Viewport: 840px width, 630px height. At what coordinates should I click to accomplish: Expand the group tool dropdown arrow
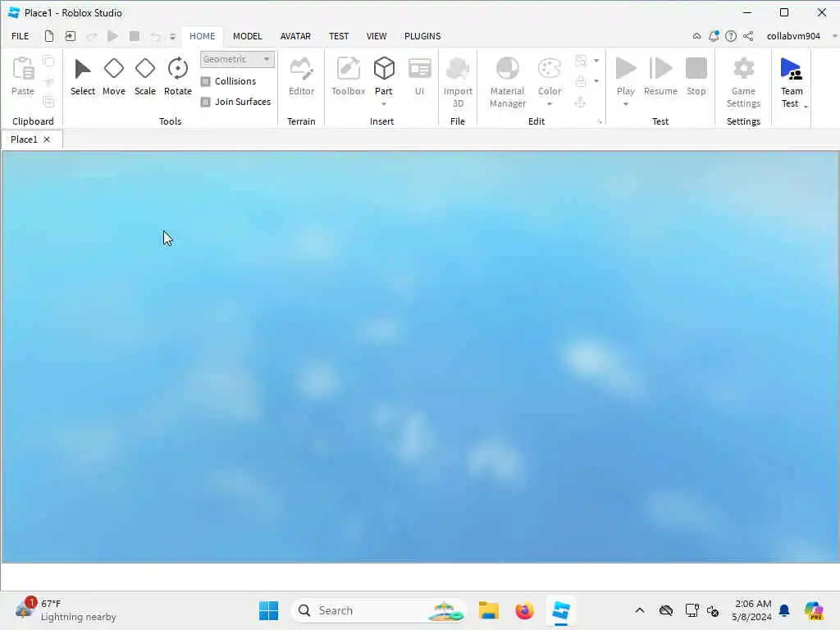click(596, 61)
